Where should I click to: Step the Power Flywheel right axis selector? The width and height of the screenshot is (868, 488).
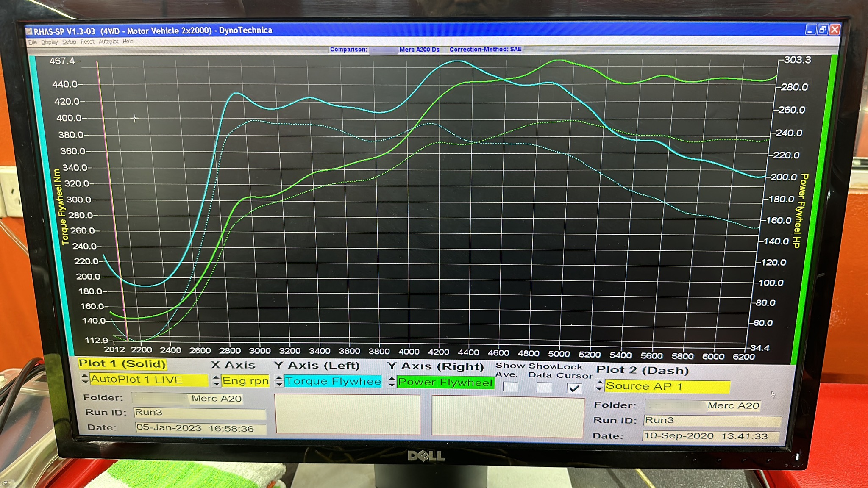pos(392,382)
